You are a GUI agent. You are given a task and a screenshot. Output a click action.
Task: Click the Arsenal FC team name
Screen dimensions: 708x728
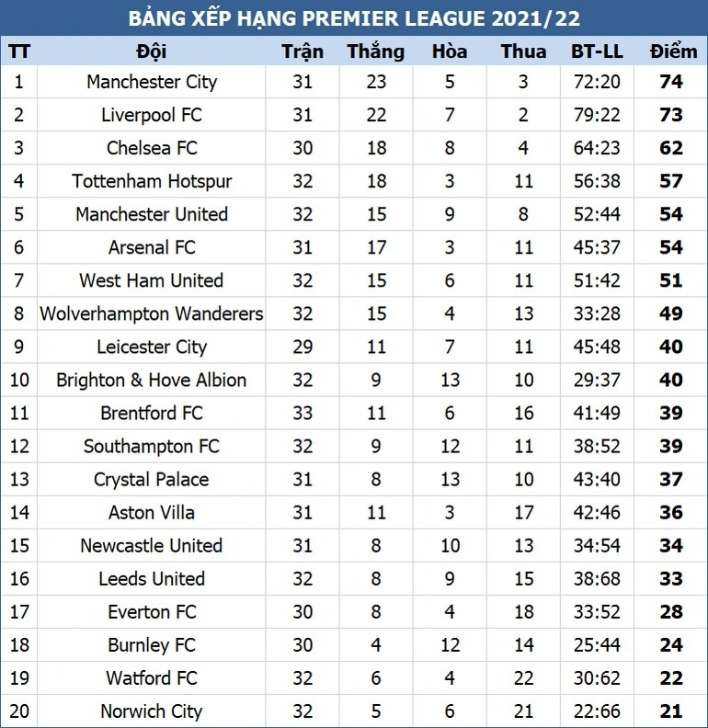tap(152, 247)
